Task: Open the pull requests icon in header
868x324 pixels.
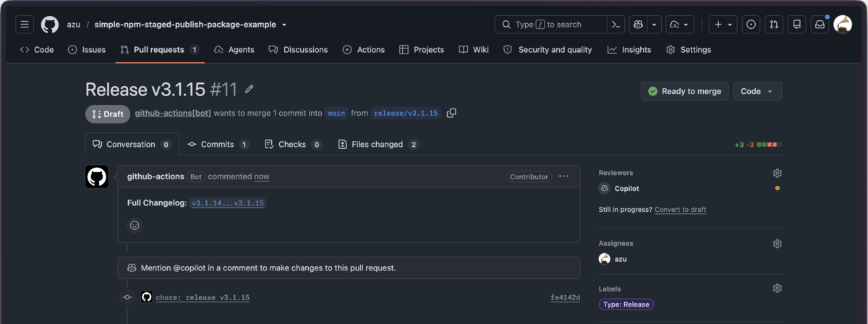Action: 774,25
